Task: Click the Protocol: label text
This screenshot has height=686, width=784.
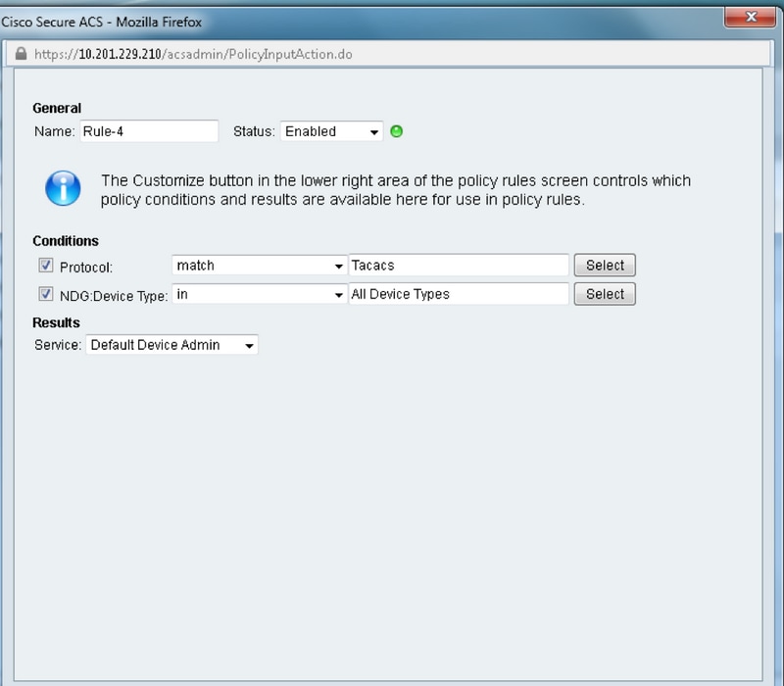Action: click(x=86, y=267)
